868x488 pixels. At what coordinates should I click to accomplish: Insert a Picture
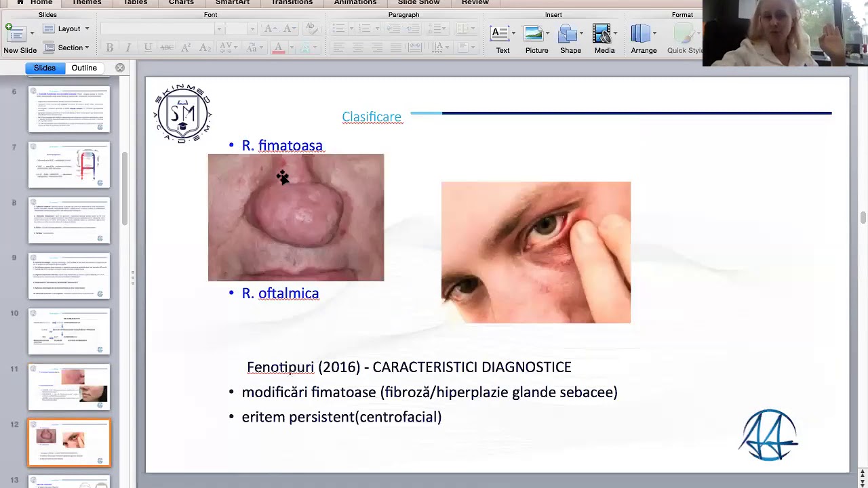point(536,39)
